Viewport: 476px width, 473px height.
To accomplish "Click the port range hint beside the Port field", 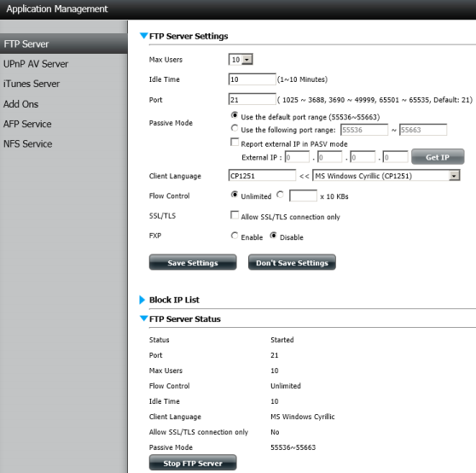I will pos(374,100).
